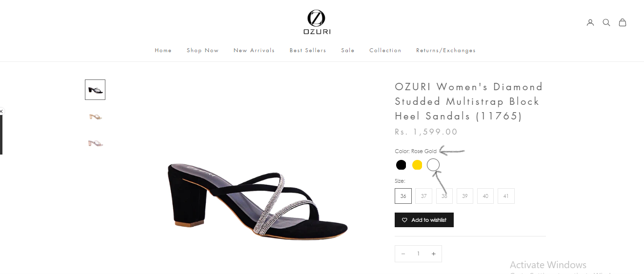Increase quantity with the plus icon
The height and width of the screenshot is (274, 644).
433,254
